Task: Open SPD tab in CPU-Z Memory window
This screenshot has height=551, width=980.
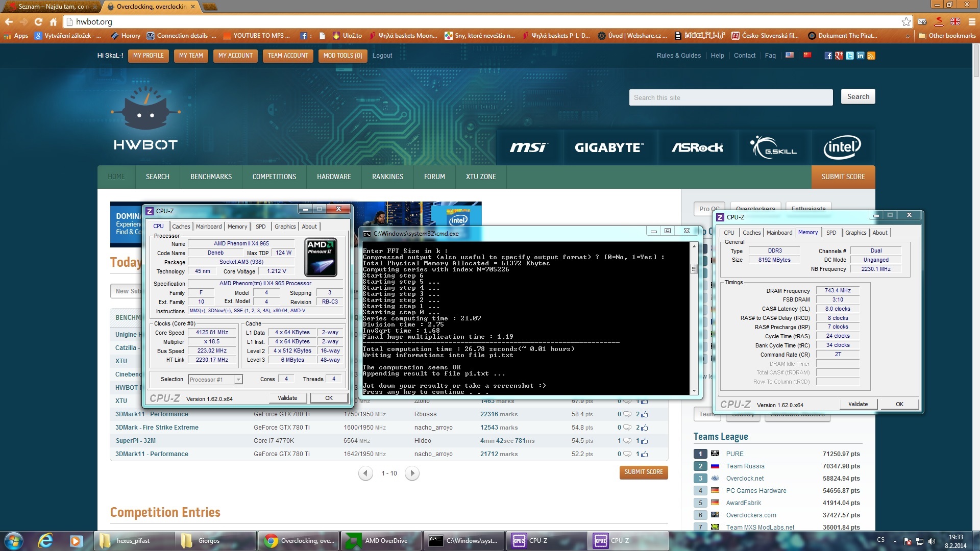Action: click(831, 233)
